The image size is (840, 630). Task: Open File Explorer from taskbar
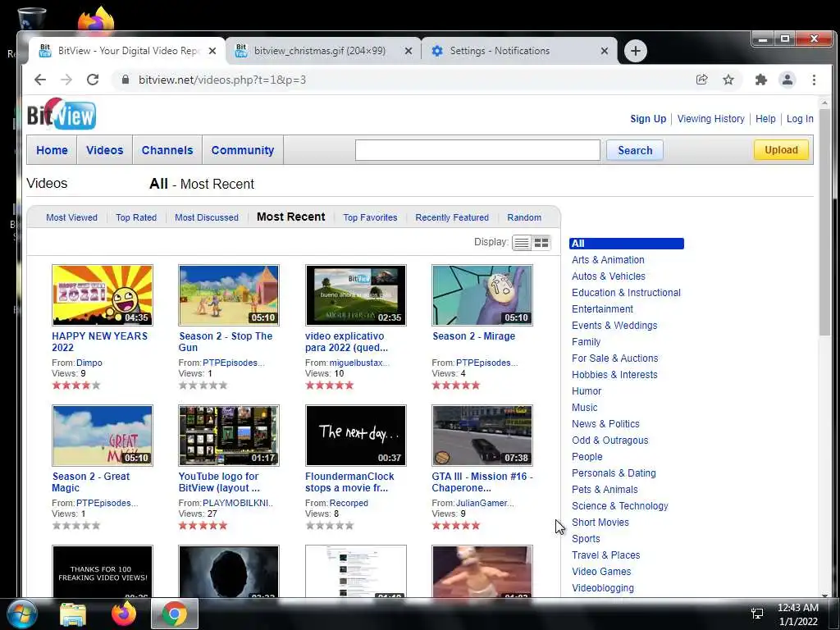(73, 614)
